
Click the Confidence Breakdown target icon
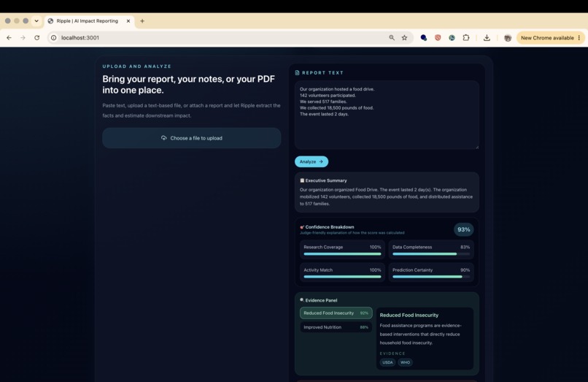click(302, 227)
